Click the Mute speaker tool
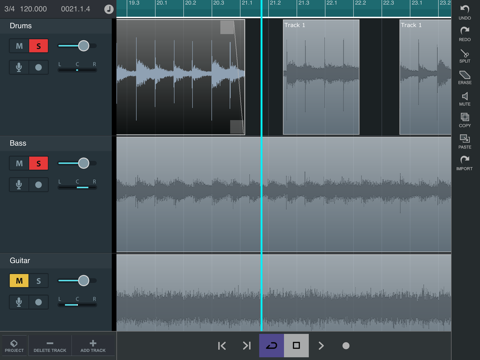The height and width of the screenshot is (360, 480). click(465, 99)
